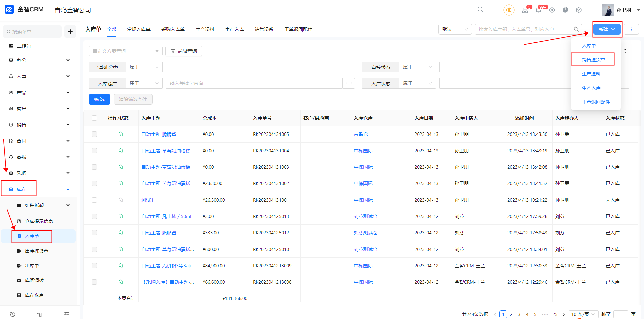
Task: Go to page 2 in pagination
Action: pyautogui.click(x=511, y=314)
